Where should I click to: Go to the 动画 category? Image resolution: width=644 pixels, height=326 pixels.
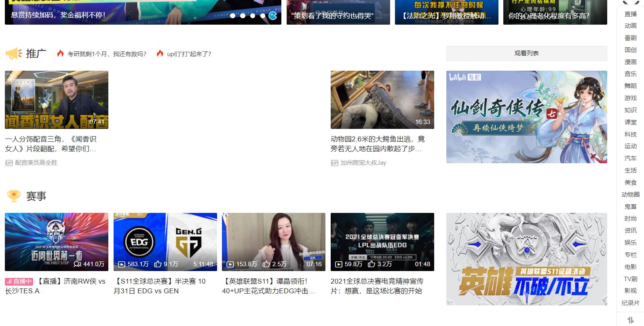[x=631, y=26]
